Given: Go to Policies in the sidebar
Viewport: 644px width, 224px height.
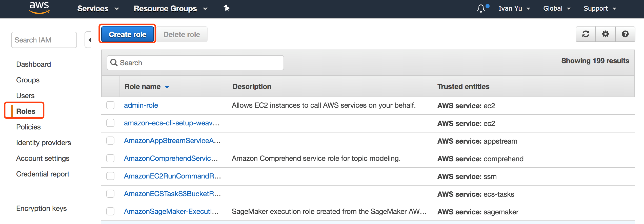Looking at the screenshot, I should click(x=28, y=127).
